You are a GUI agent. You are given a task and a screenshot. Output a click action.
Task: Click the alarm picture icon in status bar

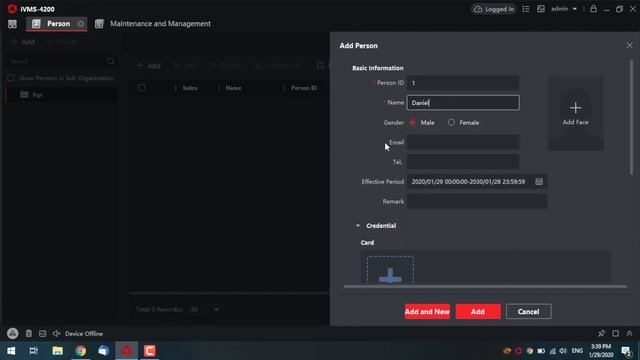coord(42,333)
